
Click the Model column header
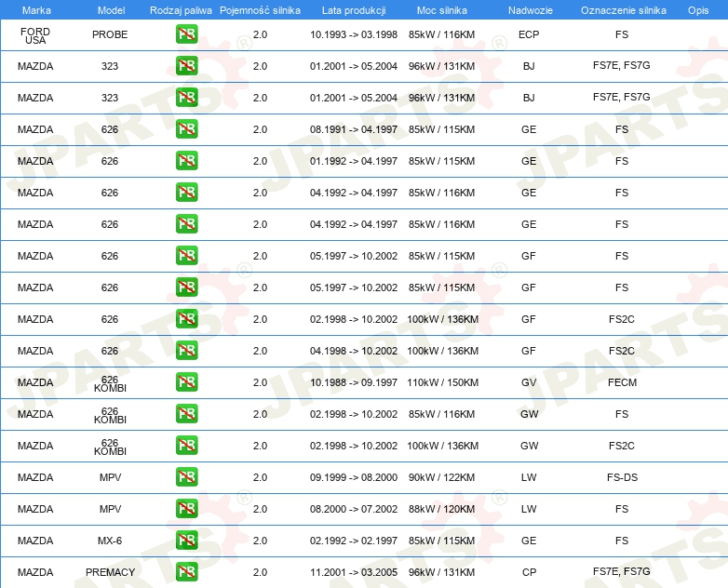click(111, 10)
